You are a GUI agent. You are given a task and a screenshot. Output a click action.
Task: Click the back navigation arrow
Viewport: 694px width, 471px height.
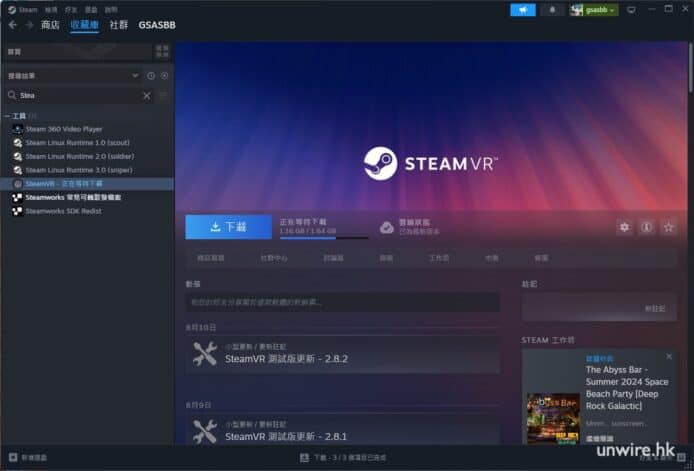point(12,24)
